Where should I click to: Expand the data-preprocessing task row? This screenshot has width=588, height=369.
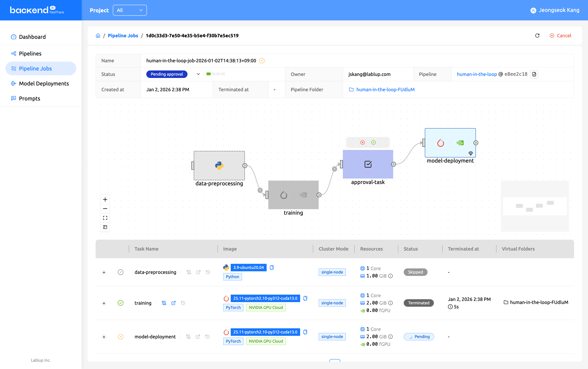coord(104,272)
